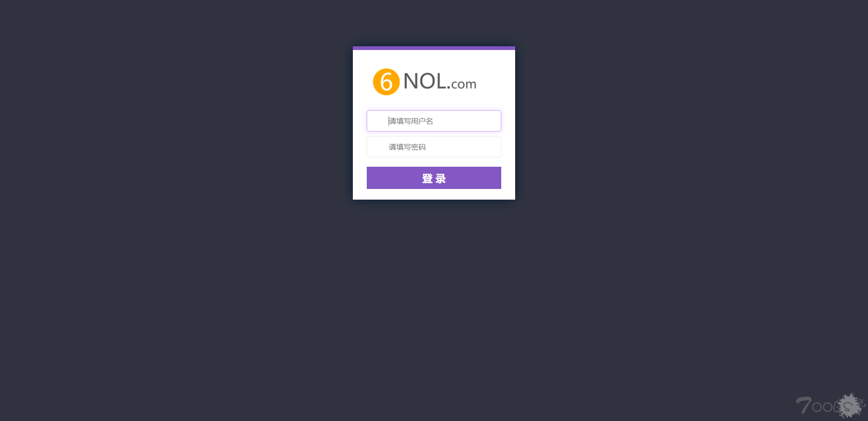Click the orange circle 6 logo icon
868x421 pixels.
(386, 82)
